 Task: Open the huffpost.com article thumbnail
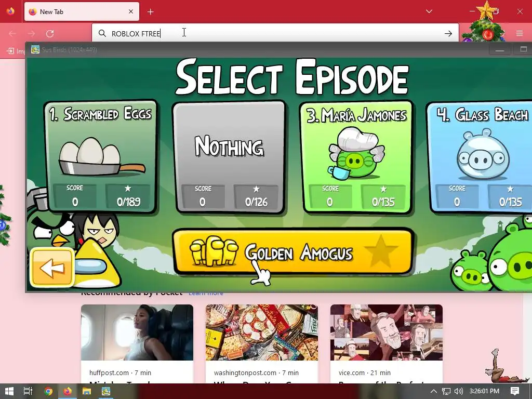[137, 332]
